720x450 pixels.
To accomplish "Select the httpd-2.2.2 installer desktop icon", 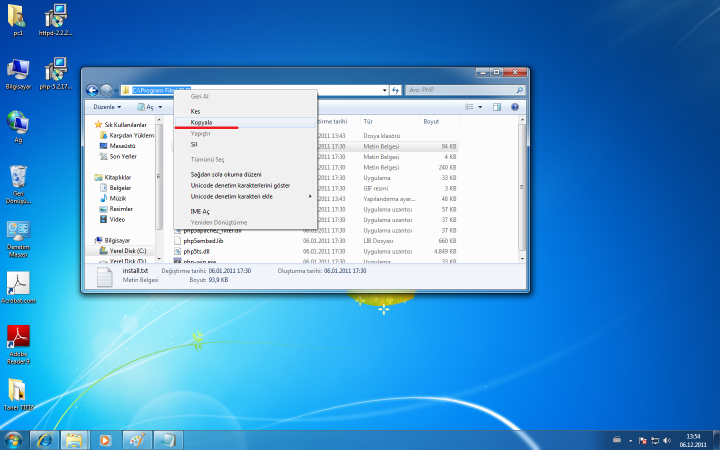I will click(x=57, y=20).
